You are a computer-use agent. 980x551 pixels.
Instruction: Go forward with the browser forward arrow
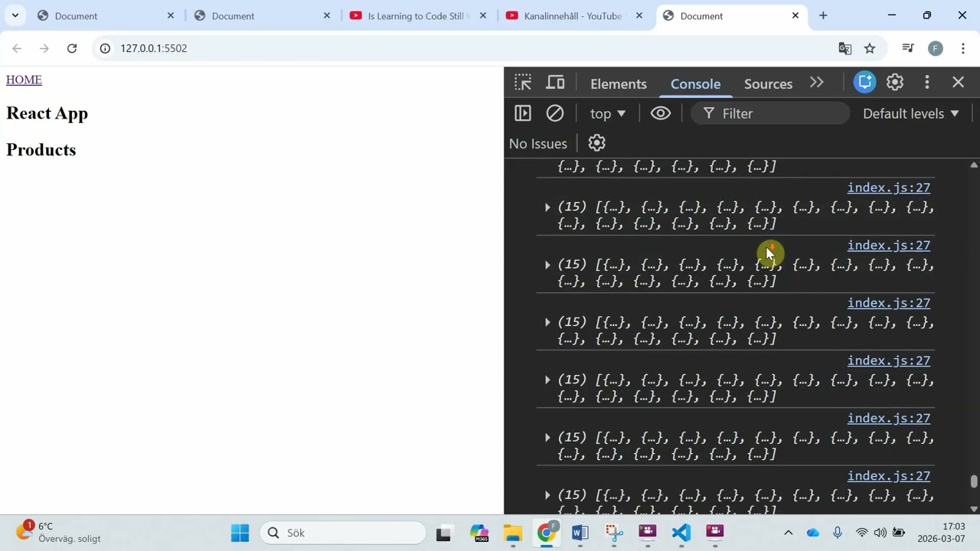tap(44, 48)
